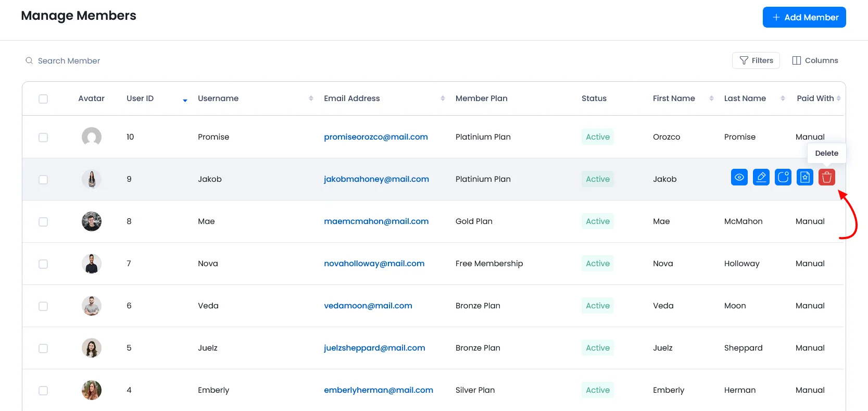868x411 pixels.
Task: Click Mae's avatar photo
Action: pyautogui.click(x=92, y=221)
